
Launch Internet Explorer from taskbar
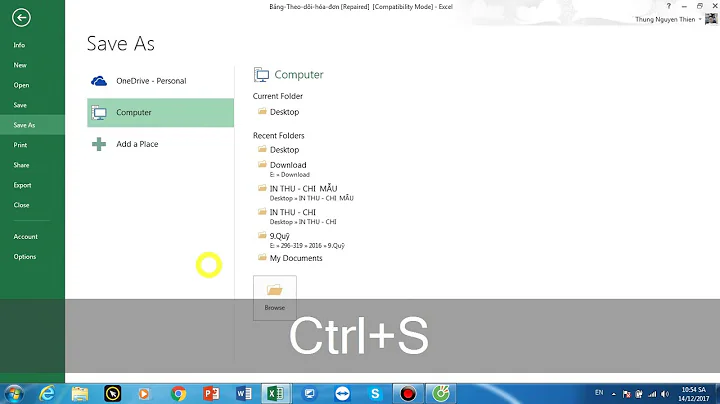point(47,394)
